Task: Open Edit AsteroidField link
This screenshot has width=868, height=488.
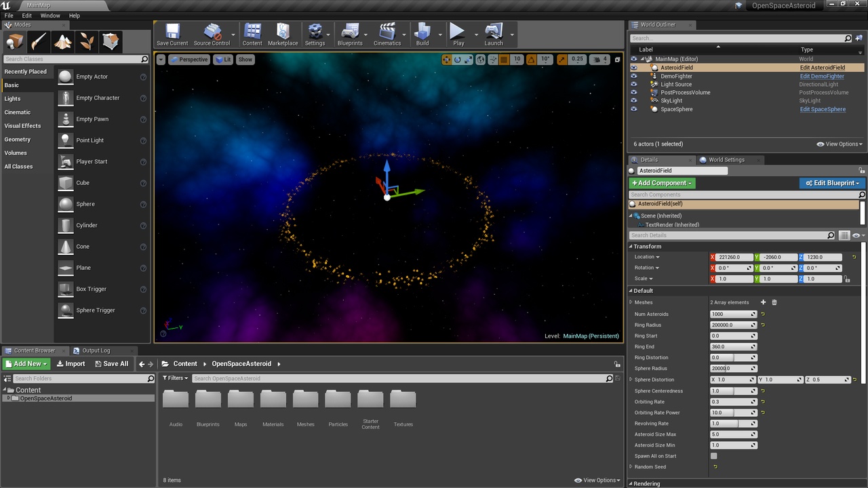Action: (x=823, y=68)
